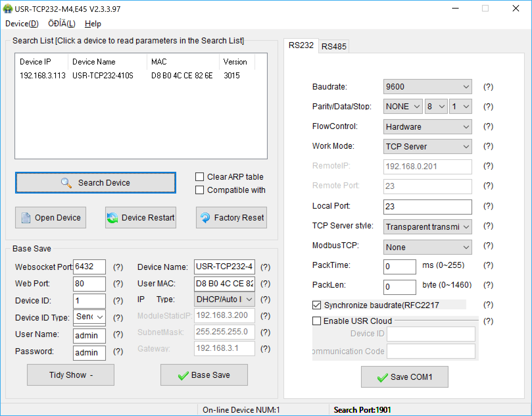Click the (?) help beside Websocket Port
The height and width of the screenshot is (416, 532).
[118, 267]
